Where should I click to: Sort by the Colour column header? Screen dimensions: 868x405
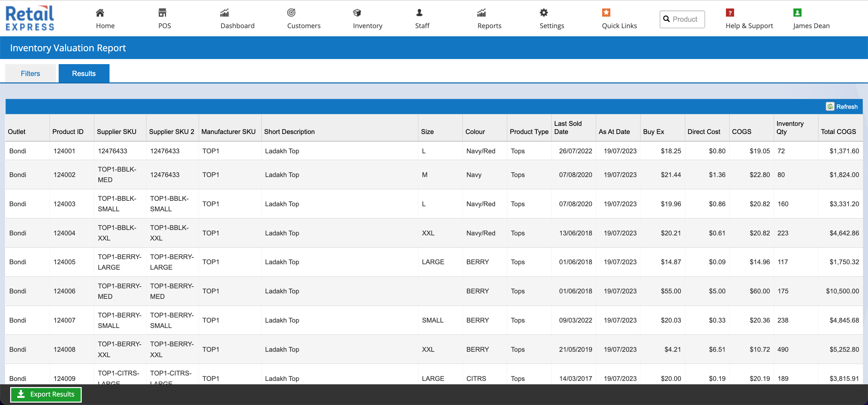tap(475, 132)
